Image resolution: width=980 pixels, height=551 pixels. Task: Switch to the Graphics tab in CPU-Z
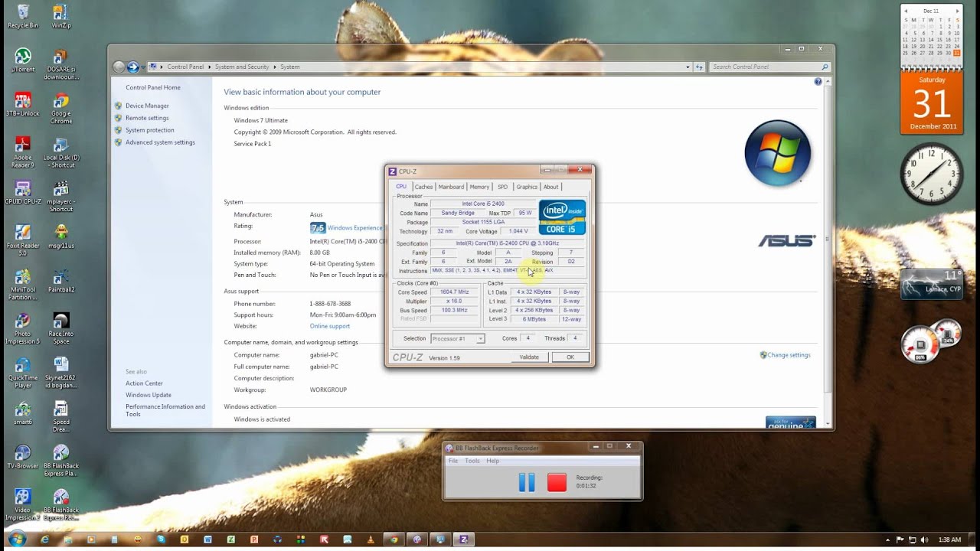point(527,187)
